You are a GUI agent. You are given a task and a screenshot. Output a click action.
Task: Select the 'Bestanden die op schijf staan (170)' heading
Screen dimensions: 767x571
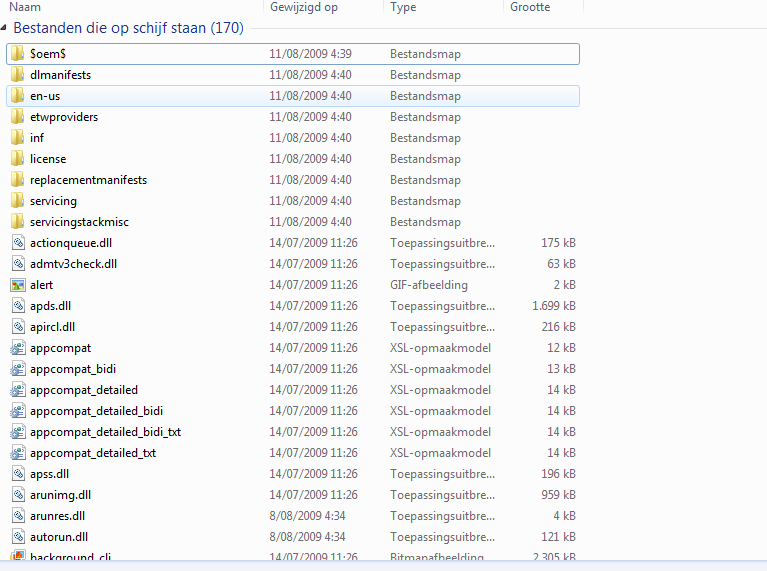[129, 28]
